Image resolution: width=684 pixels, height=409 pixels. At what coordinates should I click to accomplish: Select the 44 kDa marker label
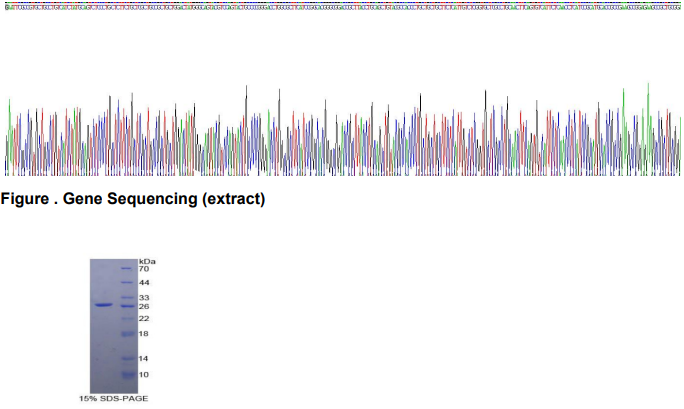(144, 283)
